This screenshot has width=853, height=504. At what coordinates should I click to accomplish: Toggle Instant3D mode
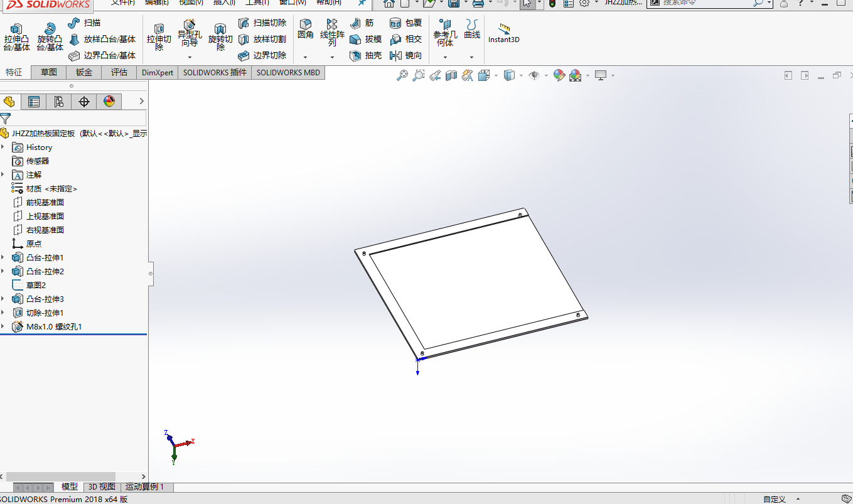point(504,33)
